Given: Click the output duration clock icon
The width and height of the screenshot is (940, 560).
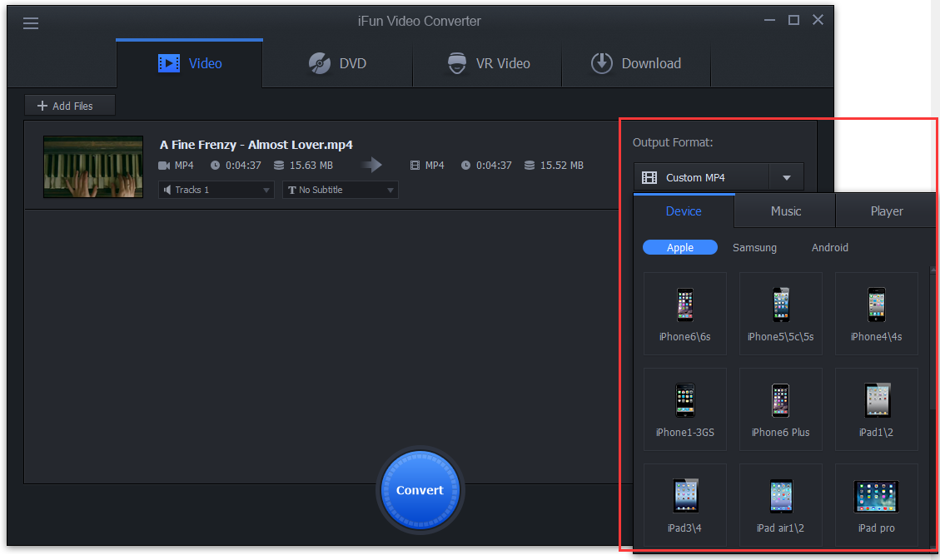Looking at the screenshot, I should pyautogui.click(x=465, y=166).
